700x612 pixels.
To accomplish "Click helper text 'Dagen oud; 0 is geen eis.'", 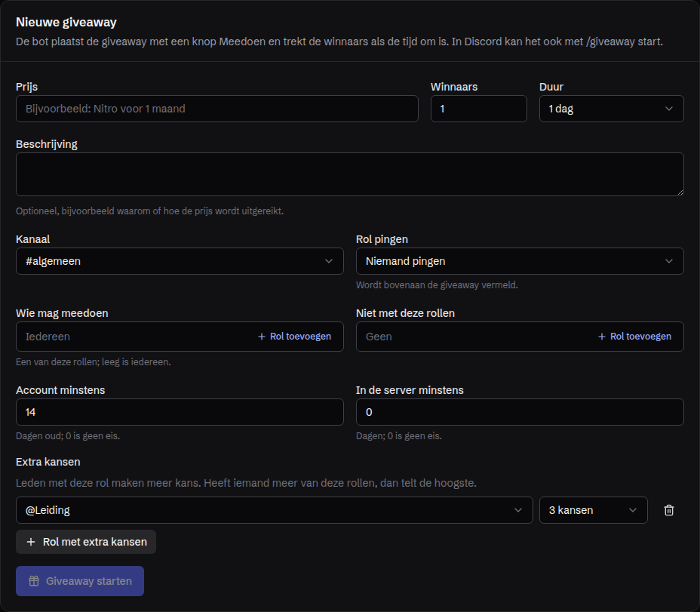I will 68,436.
